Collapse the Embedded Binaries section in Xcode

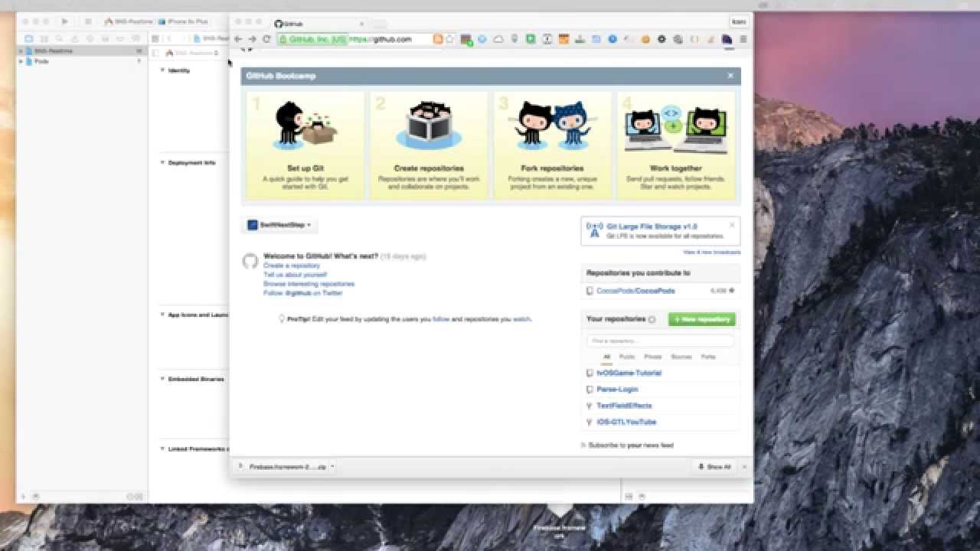[x=162, y=379]
